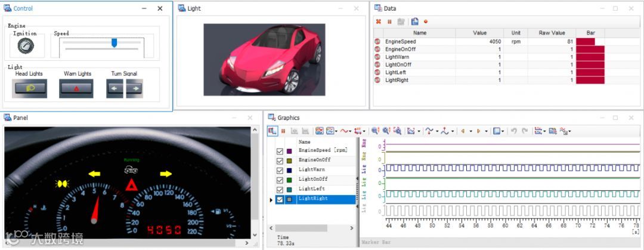Uncheck the EngineSpeed [rpm] signal checkbox
The width and height of the screenshot is (644, 250).
click(280, 152)
